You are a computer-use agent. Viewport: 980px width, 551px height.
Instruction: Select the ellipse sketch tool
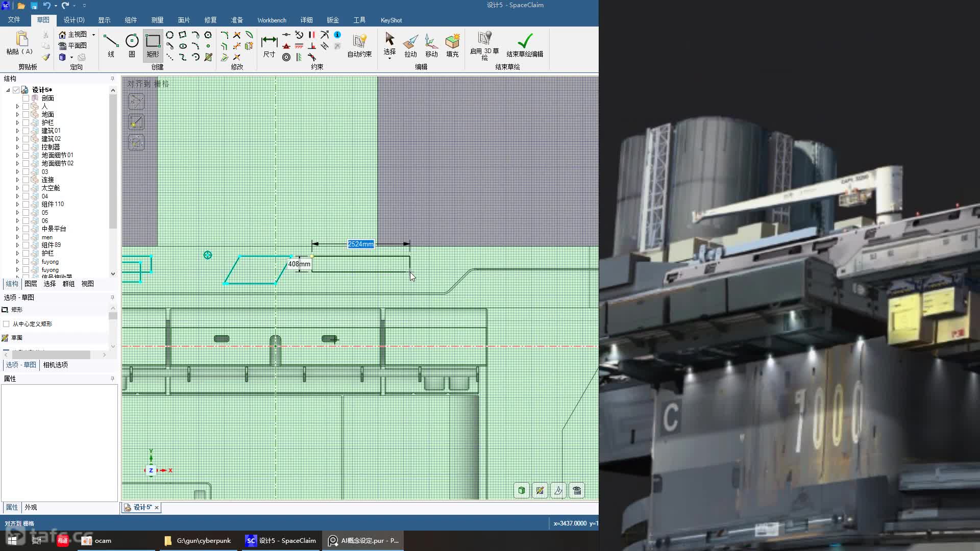coord(182,46)
